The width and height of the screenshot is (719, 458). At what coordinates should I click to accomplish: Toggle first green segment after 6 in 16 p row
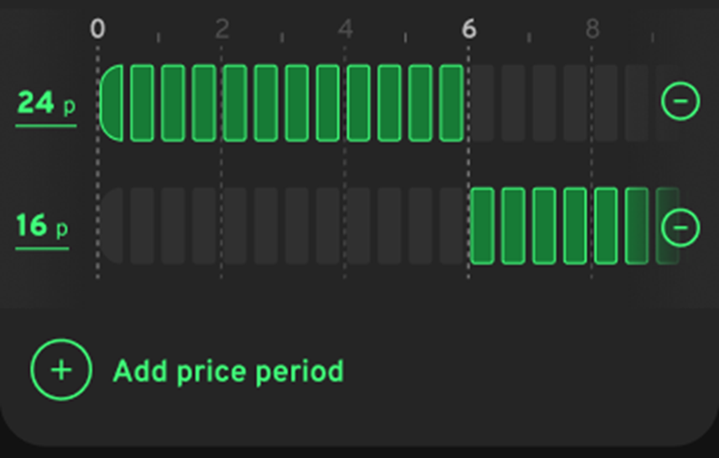coord(482,226)
